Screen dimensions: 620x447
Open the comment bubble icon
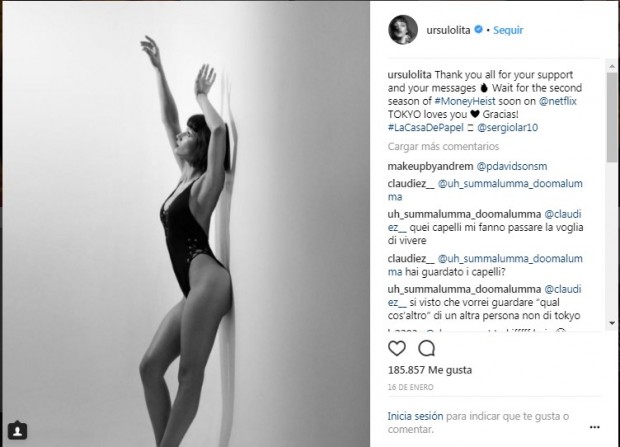point(427,348)
